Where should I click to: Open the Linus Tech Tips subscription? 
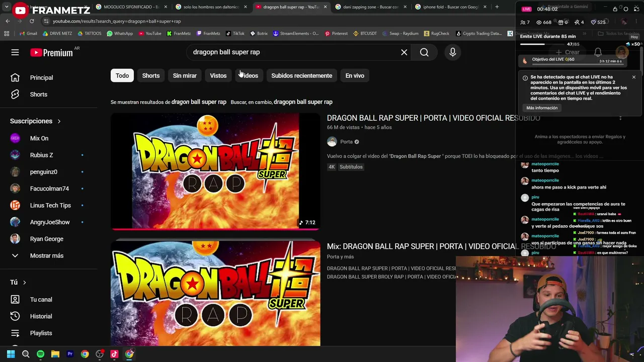(x=50, y=205)
